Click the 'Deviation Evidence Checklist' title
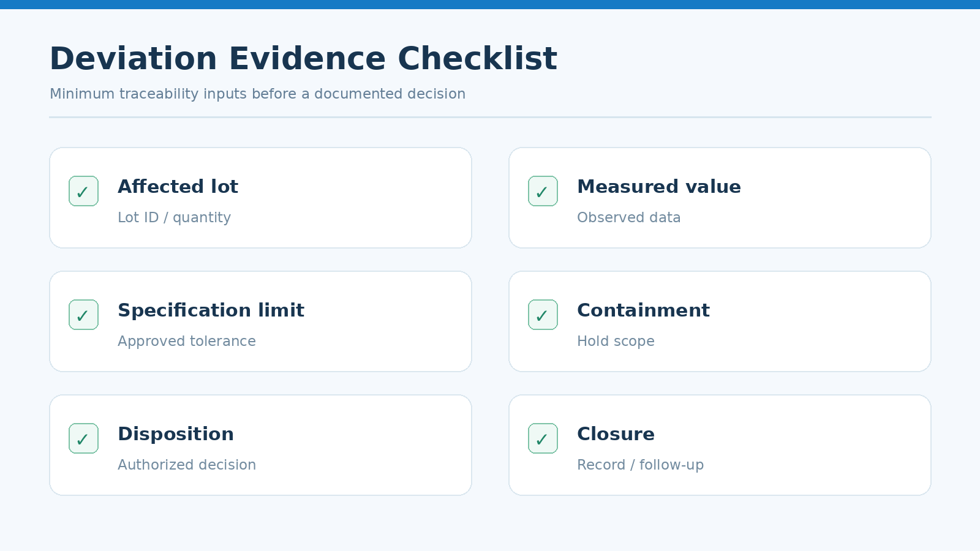 tap(303, 59)
